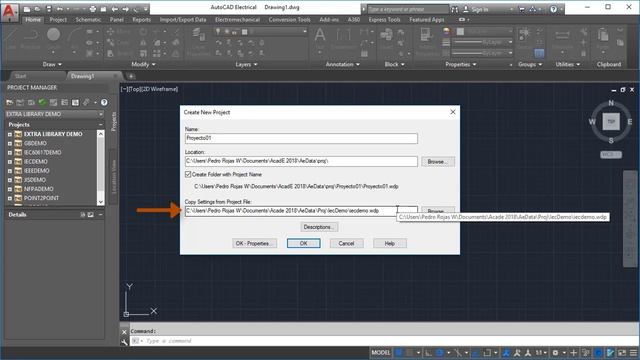Image resolution: width=640 pixels, height=360 pixels.
Task: Open the annotation scale 1:1 dropdown
Action: [541, 353]
